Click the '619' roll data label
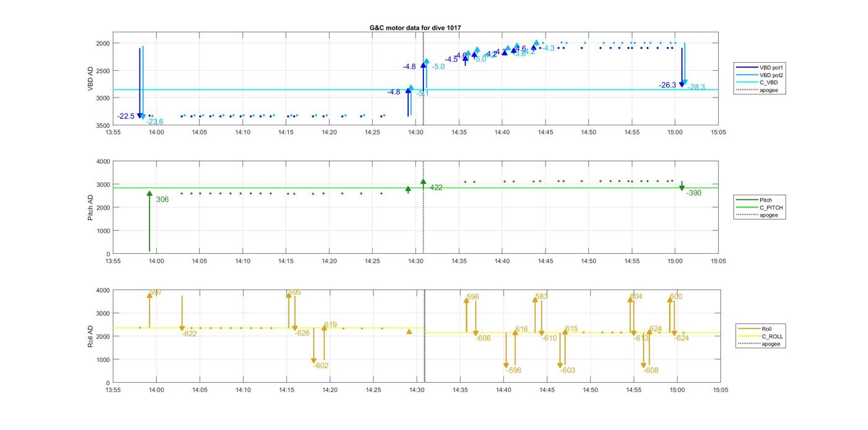Viewport: 868px width, 430px height. pyautogui.click(x=330, y=325)
